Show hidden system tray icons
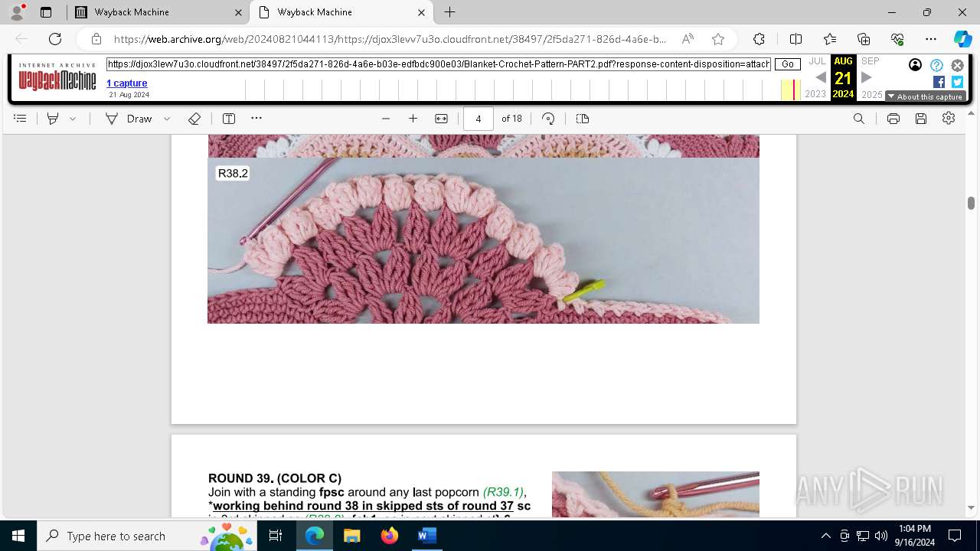The height and width of the screenshot is (551, 980). click(x=825, y=536)
